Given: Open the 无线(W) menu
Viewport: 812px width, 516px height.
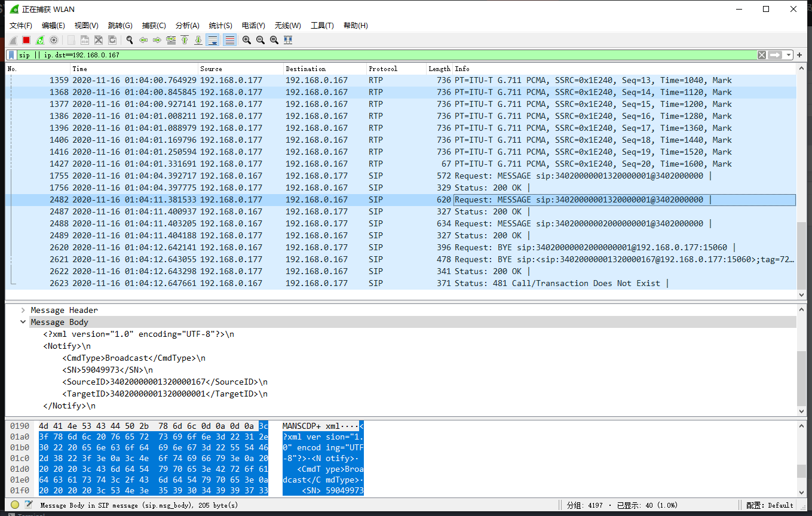Looking at the screenshot, I should click(287, 25).
